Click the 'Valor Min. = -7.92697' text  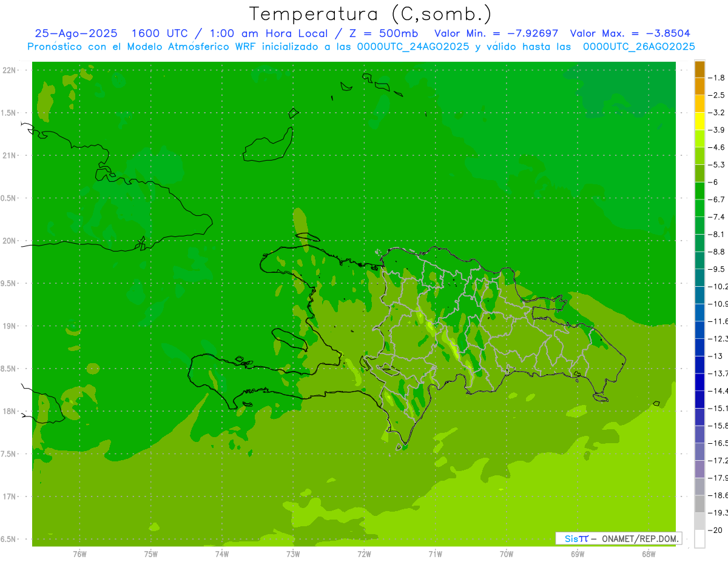[497, 33]
